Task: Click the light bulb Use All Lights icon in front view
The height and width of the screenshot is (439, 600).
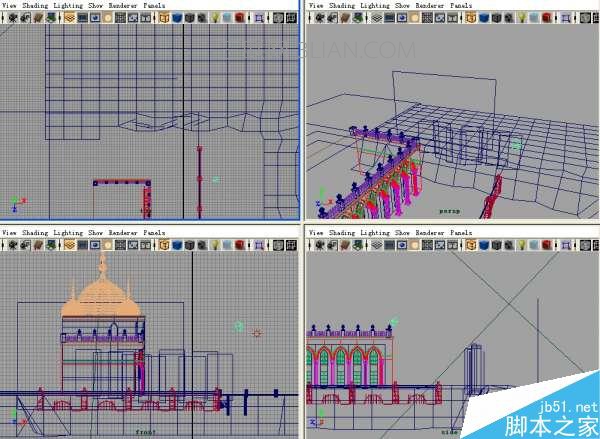Action: tap(215, 245)
